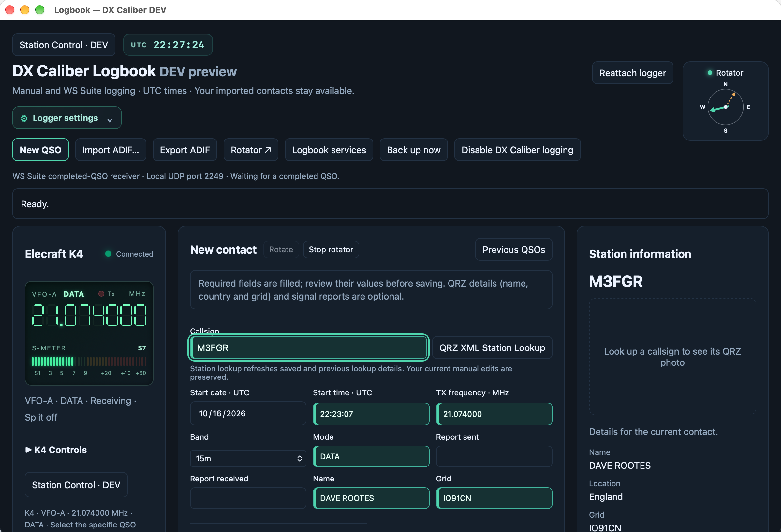
Task: Expand the K4 Controls disclosure triangle
Action: coord(29,450)
